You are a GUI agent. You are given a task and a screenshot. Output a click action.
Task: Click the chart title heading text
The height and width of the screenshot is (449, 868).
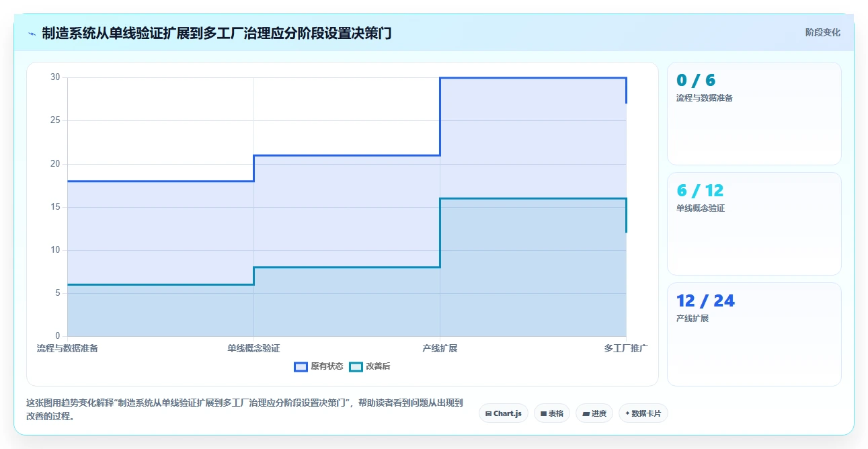[x=216, y=33]
